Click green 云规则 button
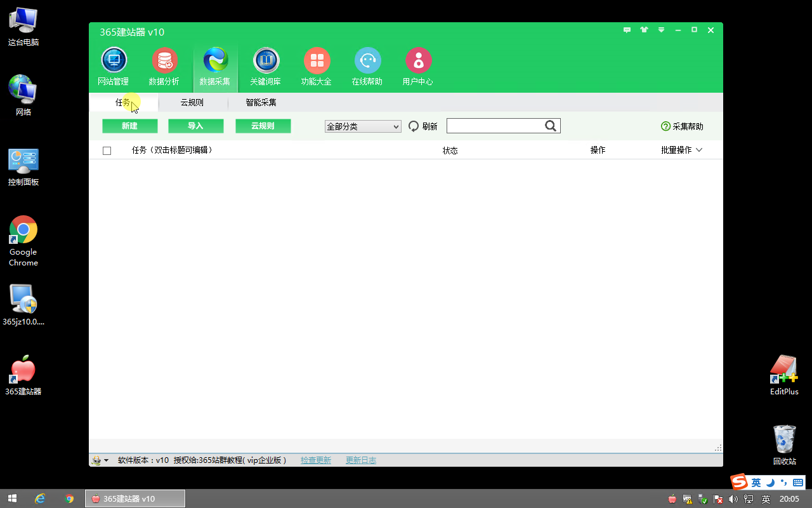The width and height of the screenshot is (812, 508). tap(263, 126)
